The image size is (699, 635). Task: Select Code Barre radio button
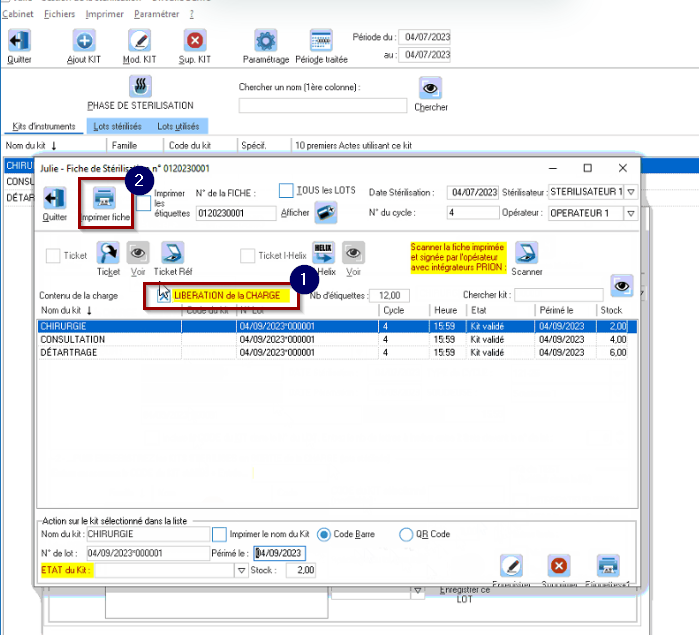pos(324,534)
